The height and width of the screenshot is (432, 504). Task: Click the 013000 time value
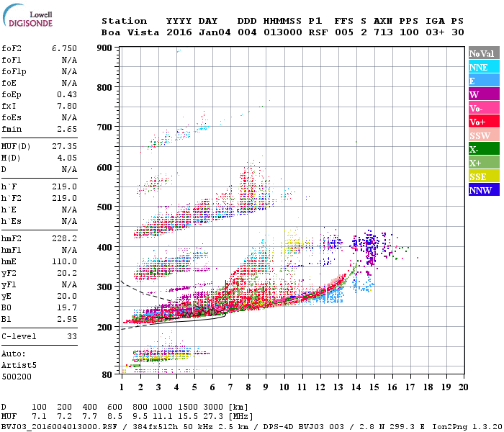click(x=283, y=32)
